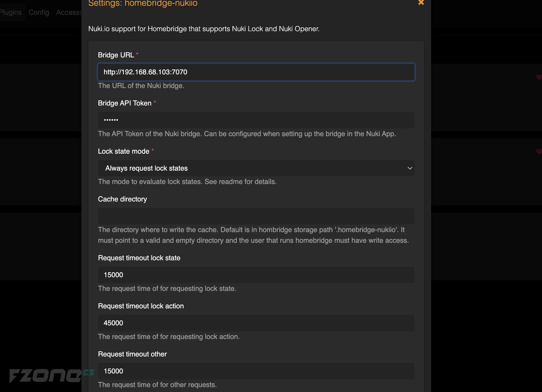The height and width of the screenshot is (392, 542).
Task: Edit the Request timeout other value
Action: pyautogui.click(x=256, y=371)
